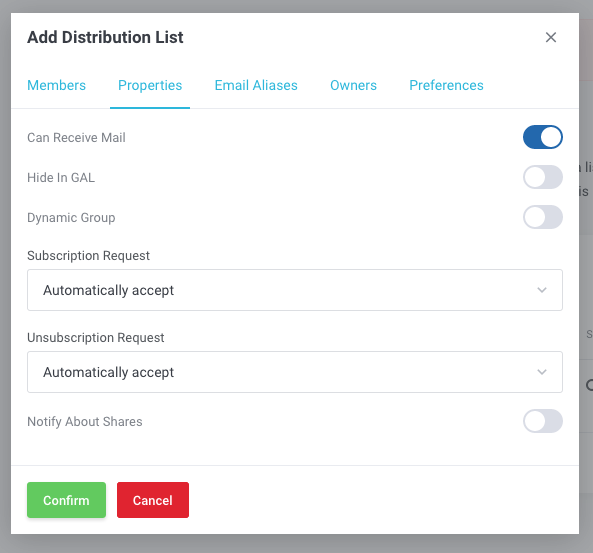Turn on the Dynamic Group switch

coord(543,217)
